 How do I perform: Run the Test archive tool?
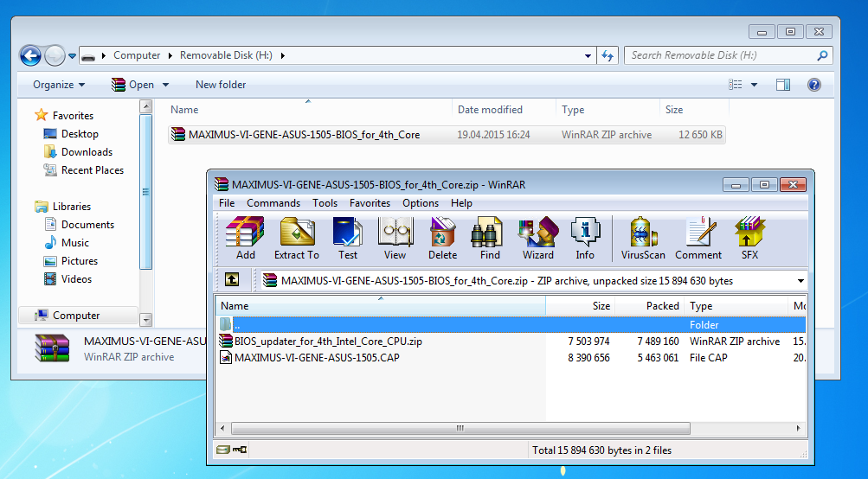[x=348, y=238]
